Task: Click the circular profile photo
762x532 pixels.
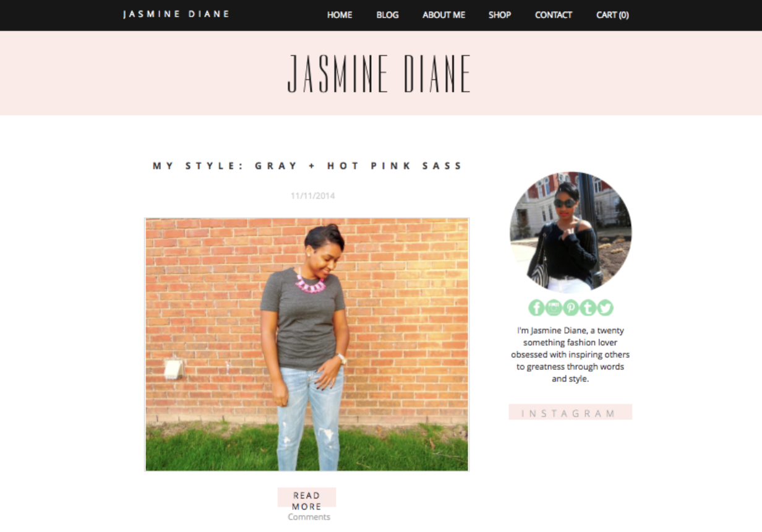Action: [x=570, y=233]
